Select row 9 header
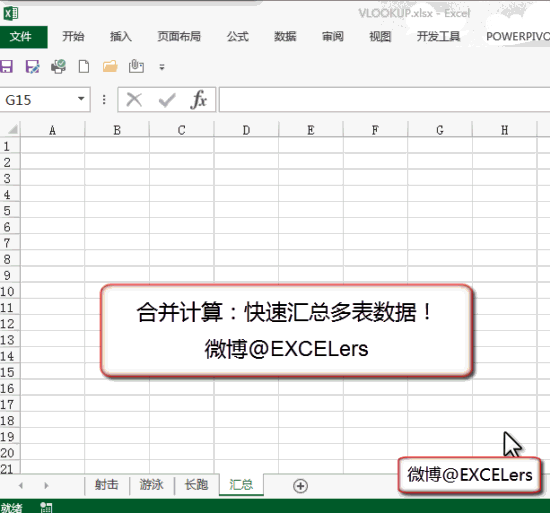Viewport: 550px width, 513px height. tap(10, 275)
